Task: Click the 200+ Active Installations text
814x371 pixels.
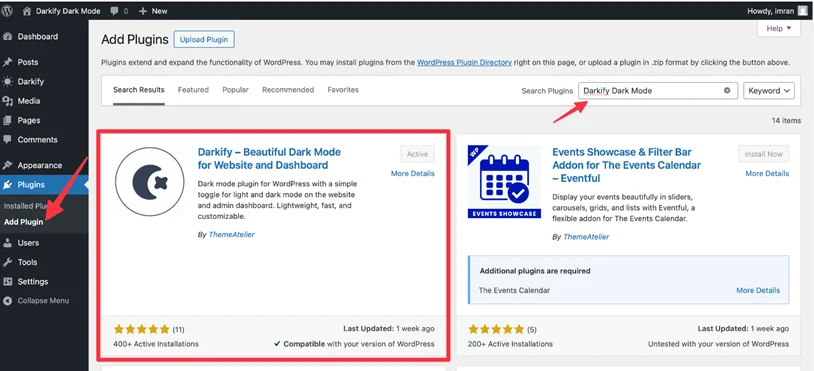Action: pos(510,343)
